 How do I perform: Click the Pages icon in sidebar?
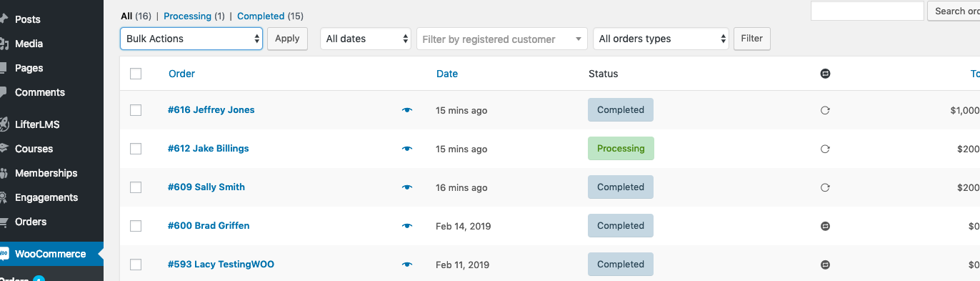(4, 68)
